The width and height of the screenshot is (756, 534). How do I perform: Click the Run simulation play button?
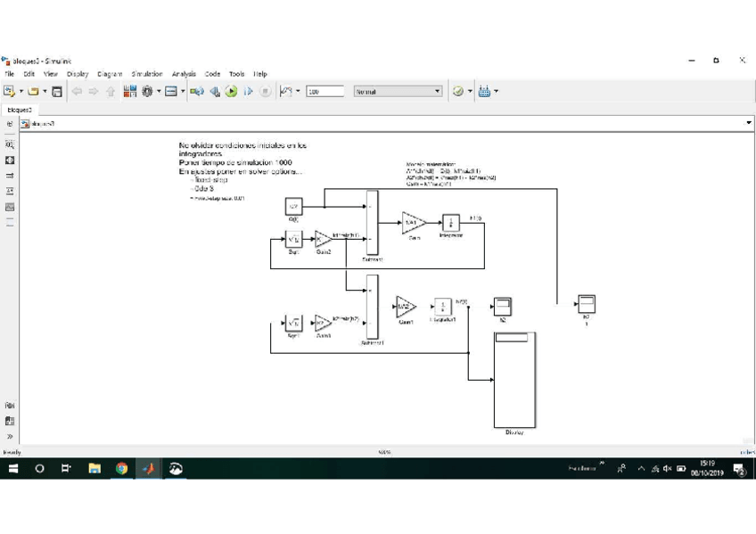tap(231, 91)
